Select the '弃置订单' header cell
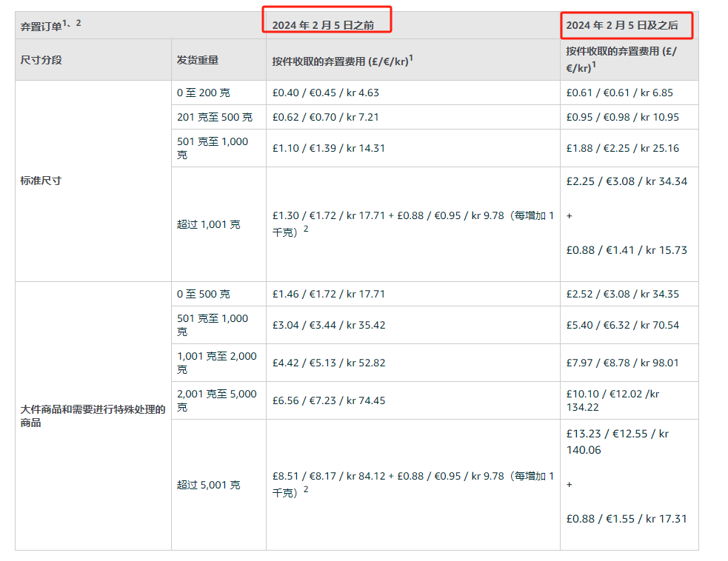Image resolution: width=728 pixels, height=561 pixels. (49, 24)
